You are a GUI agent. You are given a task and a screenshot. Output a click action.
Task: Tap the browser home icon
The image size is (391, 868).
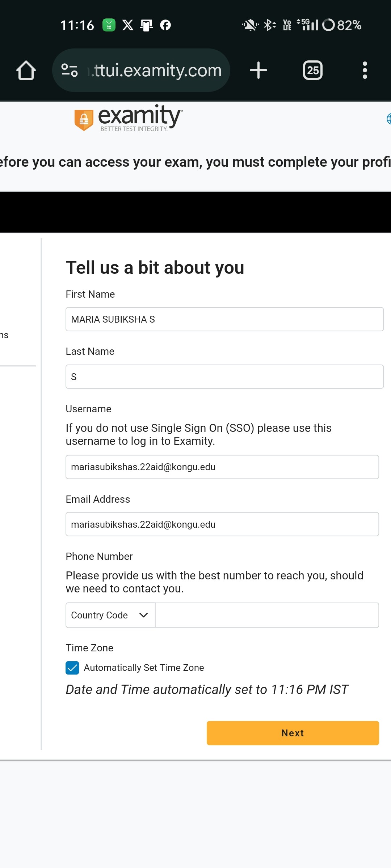coord(26,70)
